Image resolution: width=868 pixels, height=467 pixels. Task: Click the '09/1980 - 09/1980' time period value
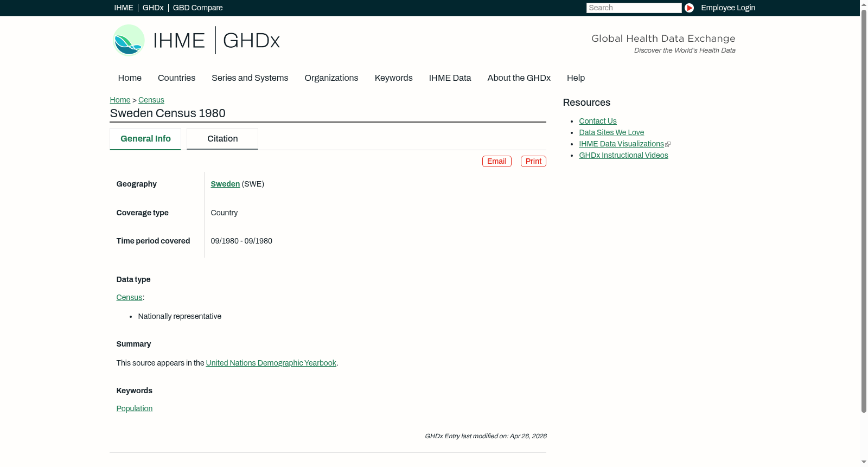coord(241,241)
